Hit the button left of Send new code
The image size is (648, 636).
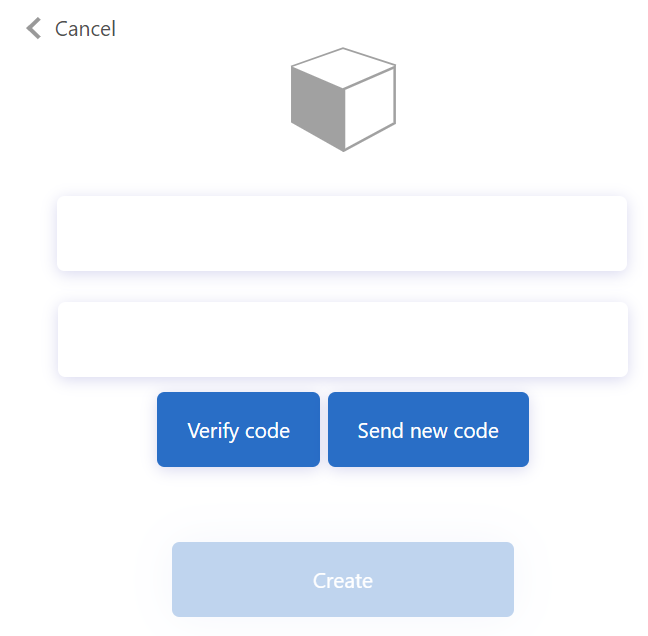click(x=238, y=430)
